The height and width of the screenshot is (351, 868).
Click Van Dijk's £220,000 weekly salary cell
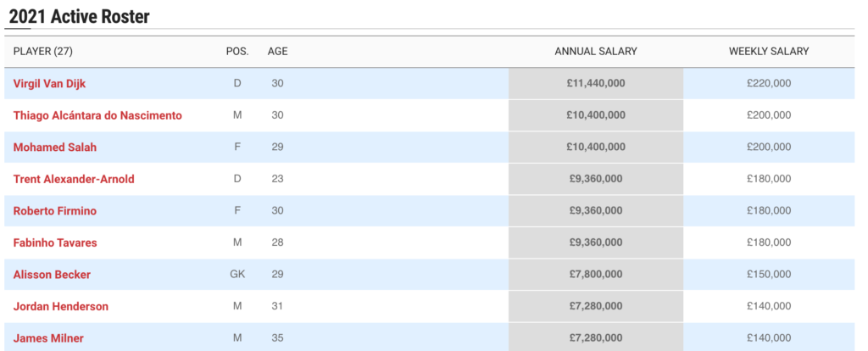[x=769, y=83]
